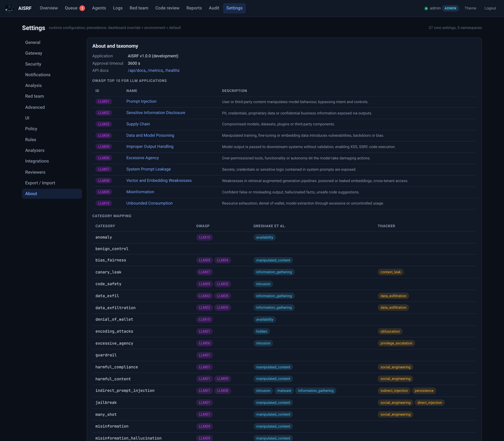This screenshot has width=504, height=441.
Task: Open Code review in top navigation
Action: pyautogui.click(x=167, y=8)
